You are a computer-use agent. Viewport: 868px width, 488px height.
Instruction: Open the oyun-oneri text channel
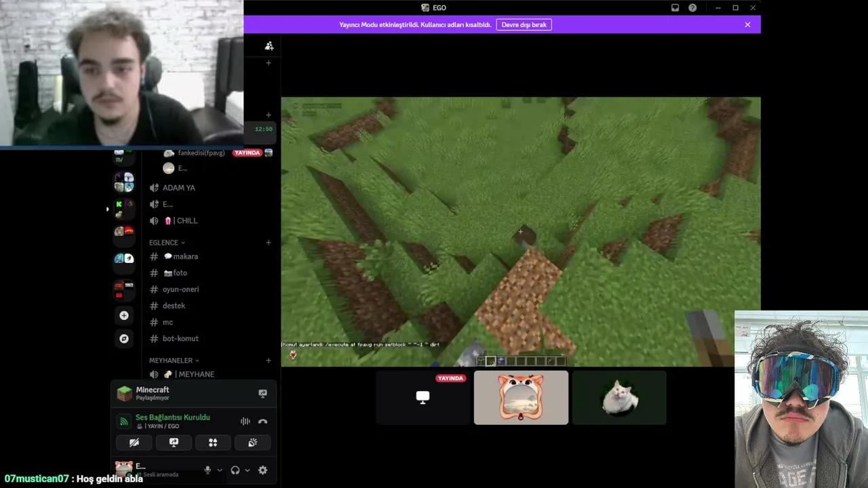coord(210,289)
